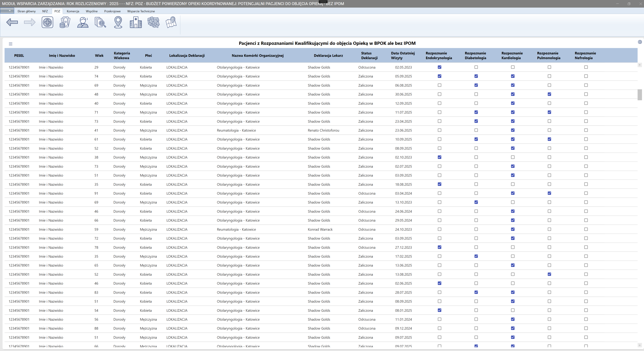Screen dimensions: 644x351
Task: Open the Wspólne tab
Action: (92, 11)
